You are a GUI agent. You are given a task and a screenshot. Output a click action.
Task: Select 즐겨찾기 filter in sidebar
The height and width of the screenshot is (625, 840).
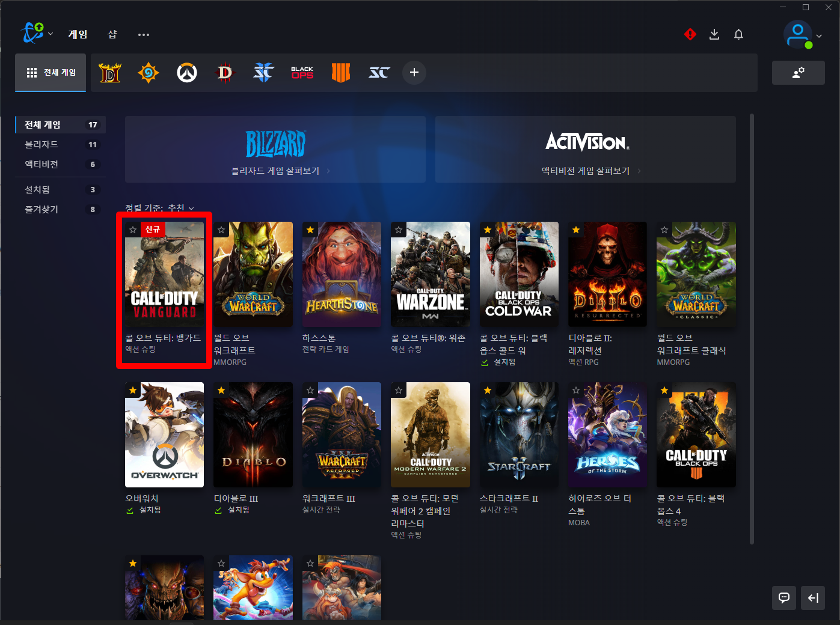[x=61, y=209]
